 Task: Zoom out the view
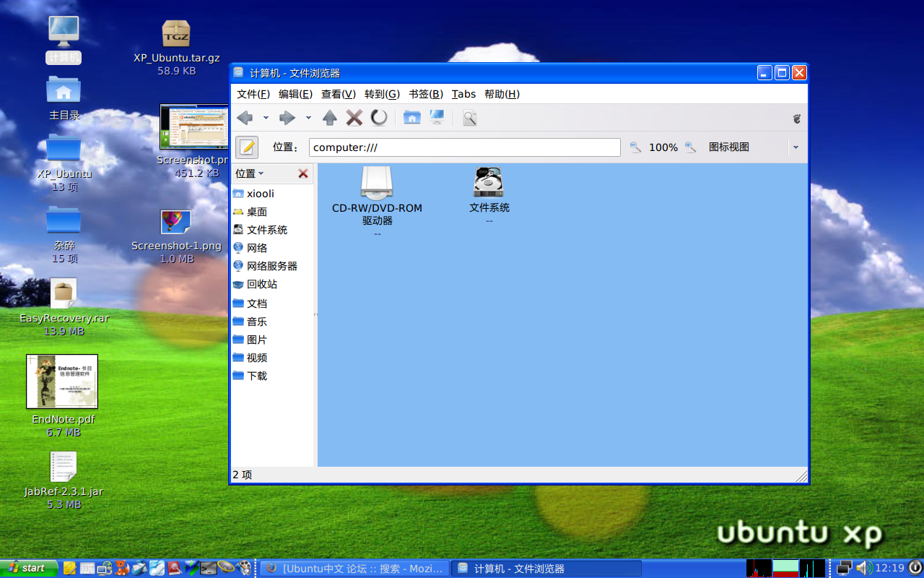[x=635, y=147]
